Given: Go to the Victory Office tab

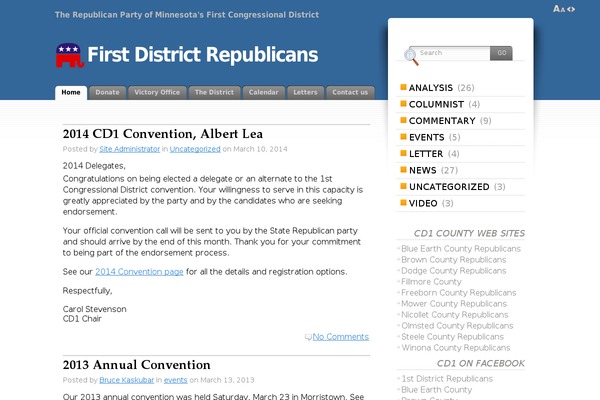Looking at the screenshot, I should coord(157,93).
